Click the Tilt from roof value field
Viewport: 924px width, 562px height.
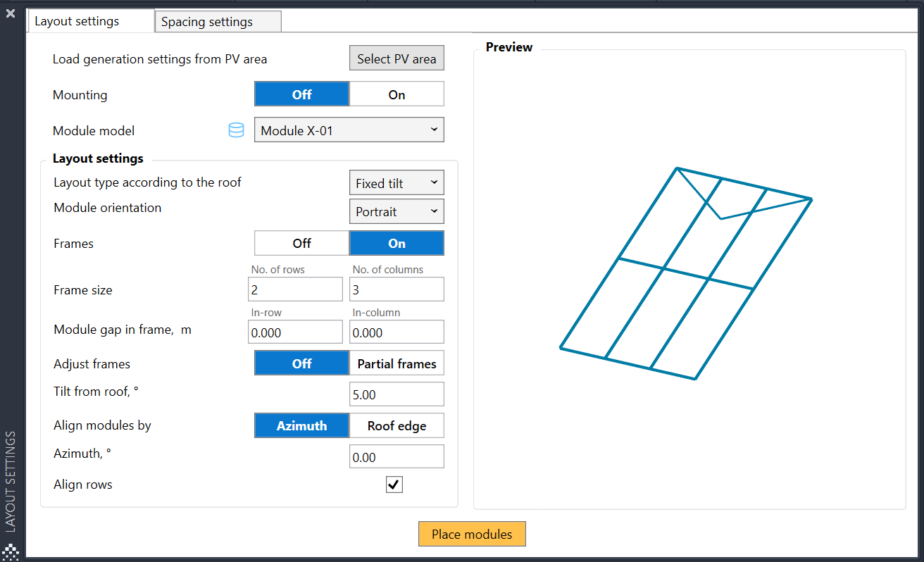396,394
